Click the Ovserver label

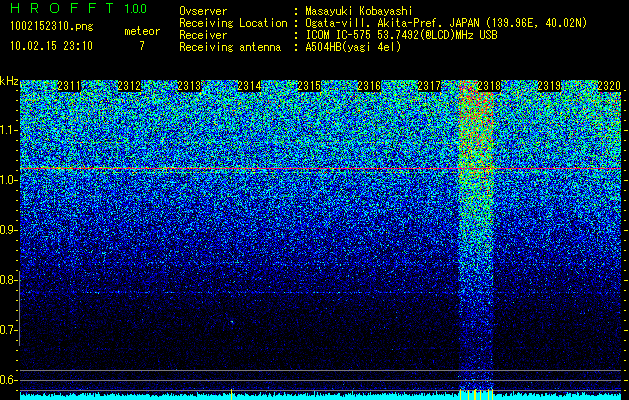tap(203, 11)
